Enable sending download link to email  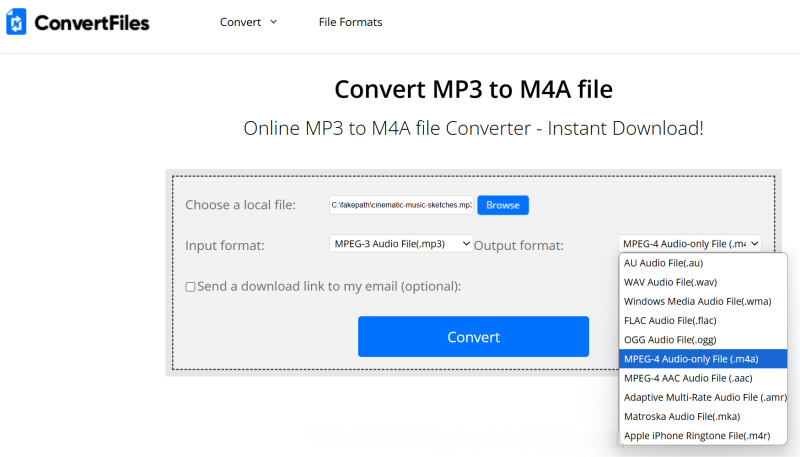click(x=191, y=287)
